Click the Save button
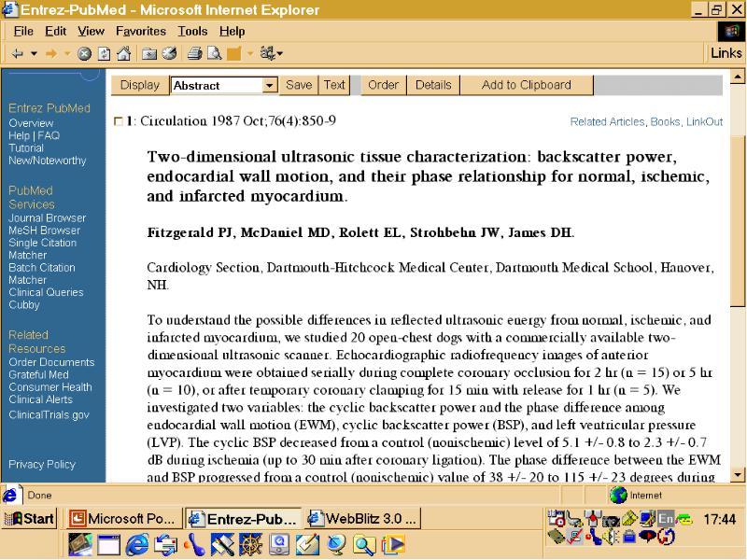 pyautogui.click(x=299, y=85)
